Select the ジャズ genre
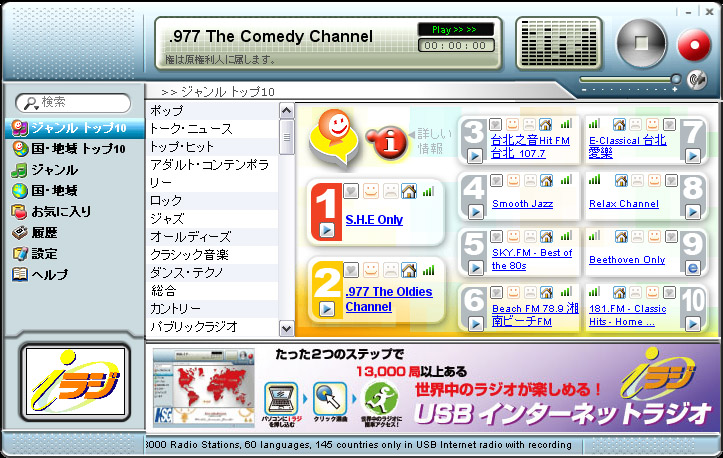 [213, 219]
